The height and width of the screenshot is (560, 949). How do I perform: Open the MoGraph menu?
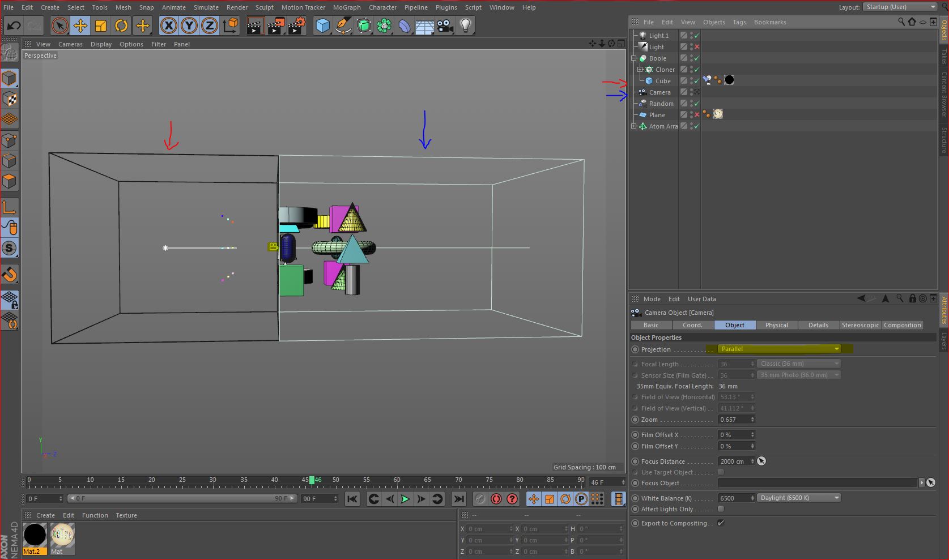click(x=346, y=7)
